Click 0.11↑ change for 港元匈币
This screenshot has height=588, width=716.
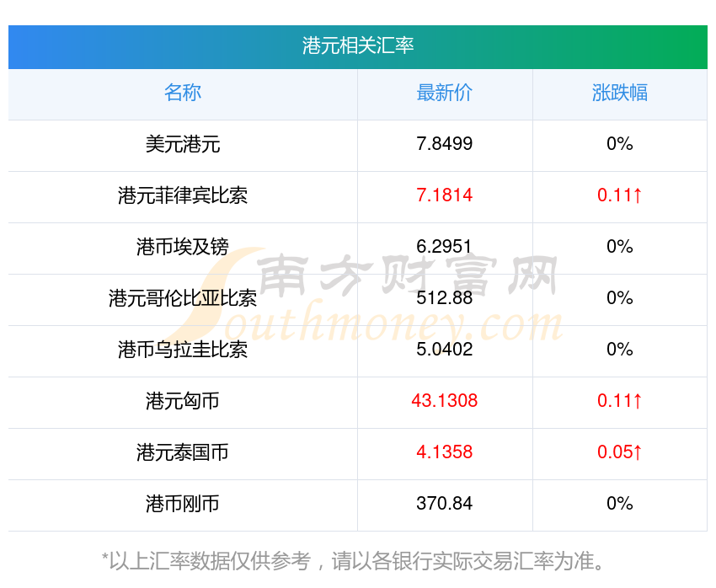tap(620, 401)
